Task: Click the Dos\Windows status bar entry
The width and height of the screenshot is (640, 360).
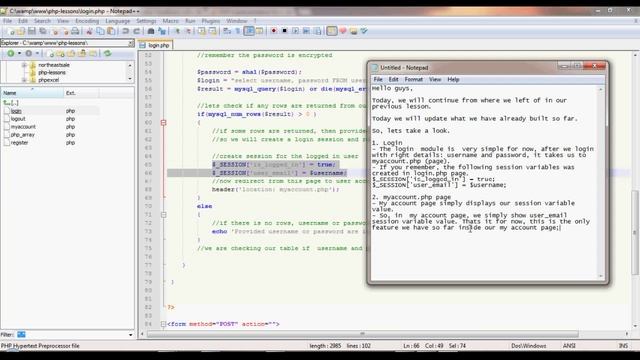Action: [x=529, y=346]
